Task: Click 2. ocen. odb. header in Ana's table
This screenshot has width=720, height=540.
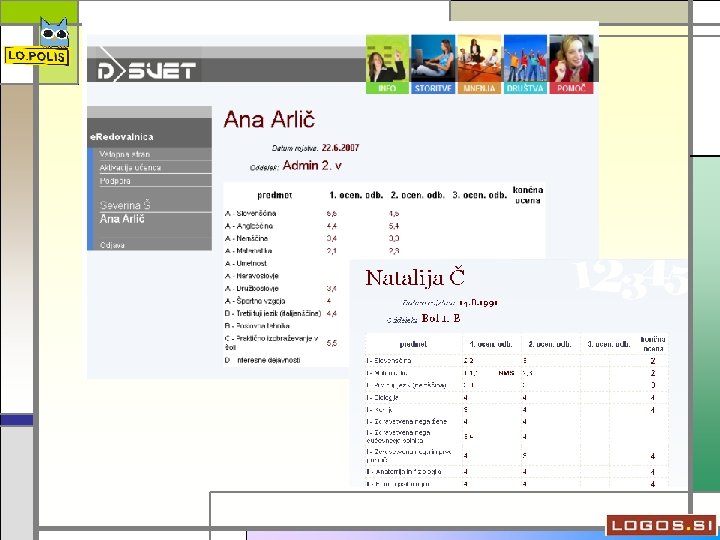Action: coord(417,195)
